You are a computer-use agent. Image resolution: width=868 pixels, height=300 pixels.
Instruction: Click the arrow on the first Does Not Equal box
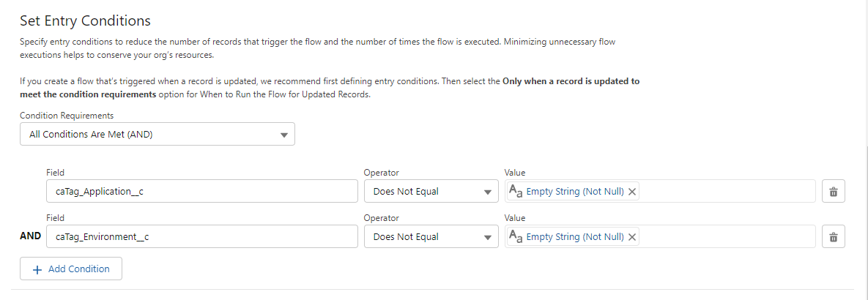(x=488, y=192)
